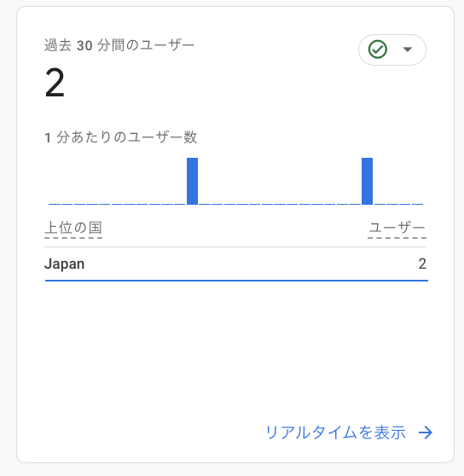
Task: Click the Japan country name text
Action: pos(64,264)
